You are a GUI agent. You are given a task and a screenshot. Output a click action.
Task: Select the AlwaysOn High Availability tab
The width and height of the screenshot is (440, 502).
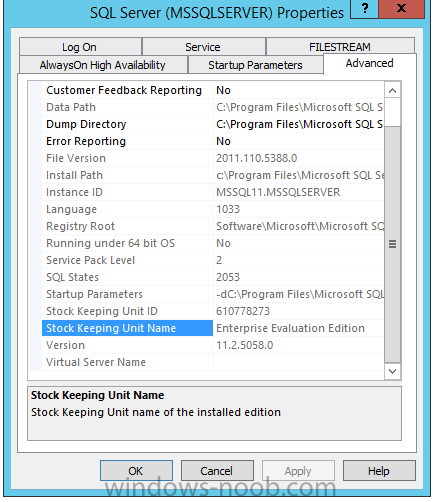pyautogui.click(x=103, y=65)
